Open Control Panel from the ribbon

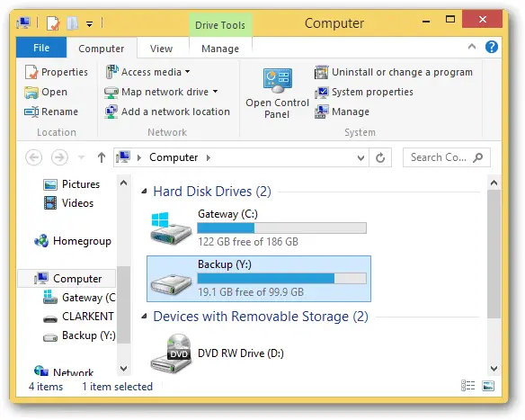277,94
